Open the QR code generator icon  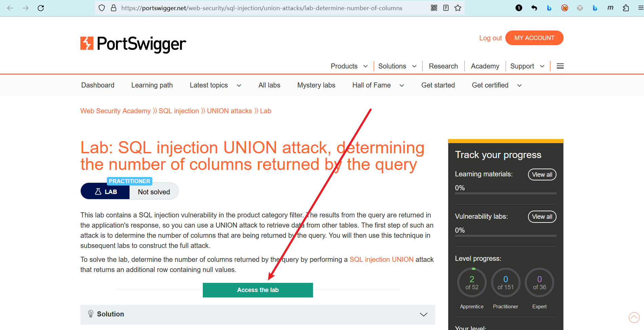coord(434,8)
